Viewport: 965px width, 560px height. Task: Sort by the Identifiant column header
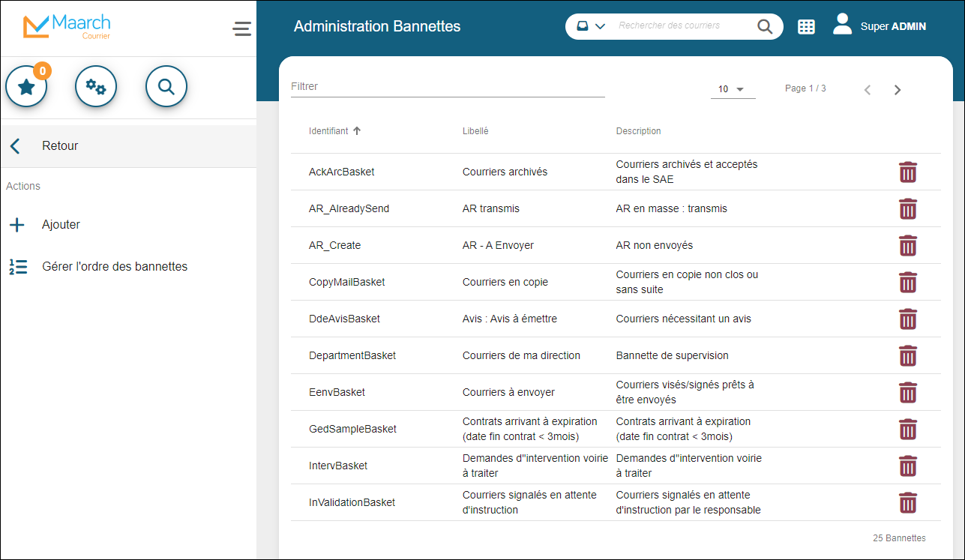coord(329,131)
